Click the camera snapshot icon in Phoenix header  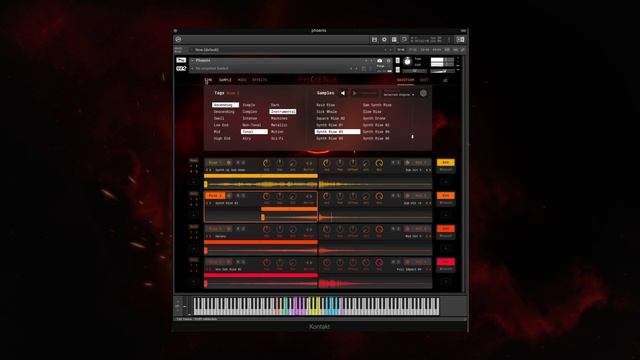coord(380,60)
